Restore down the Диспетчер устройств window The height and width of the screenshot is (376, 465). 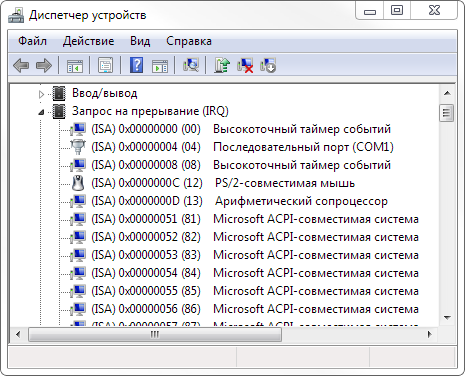397,11
